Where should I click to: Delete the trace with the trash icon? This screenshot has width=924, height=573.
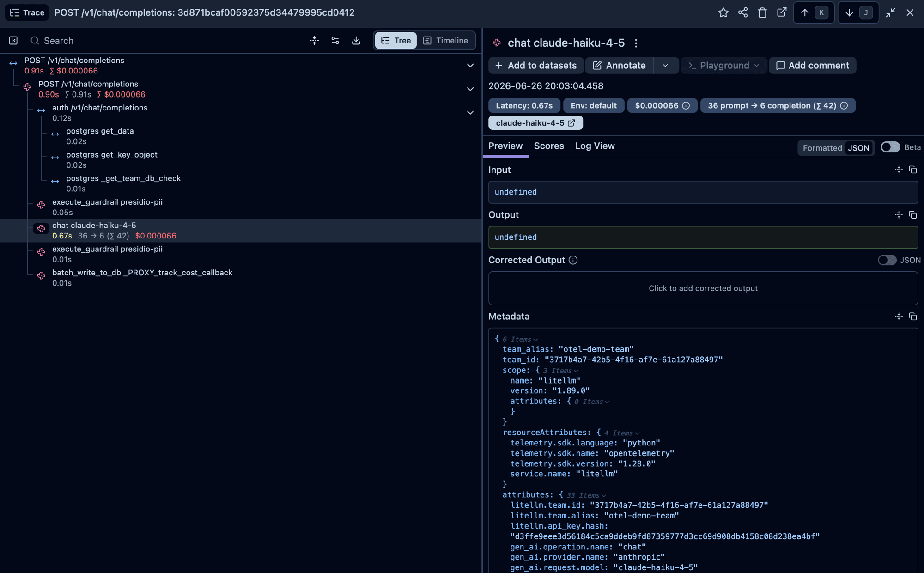click(762, 12)
